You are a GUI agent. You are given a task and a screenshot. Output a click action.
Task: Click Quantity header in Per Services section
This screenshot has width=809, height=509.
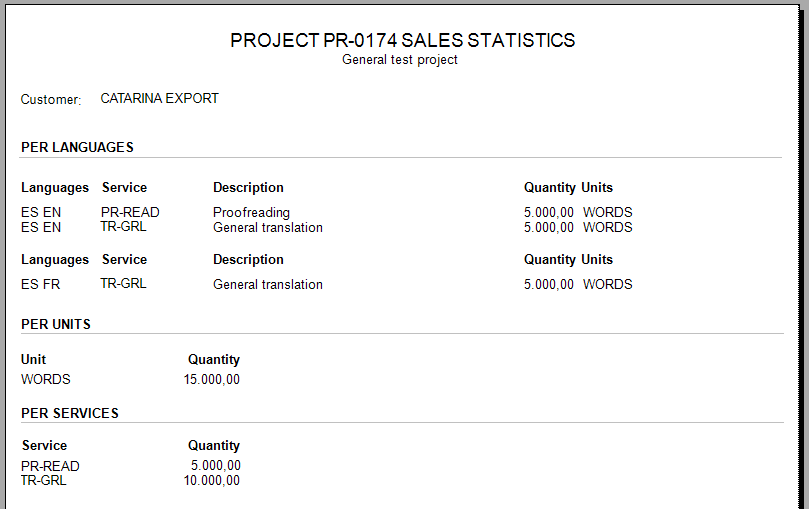(213, 445)
